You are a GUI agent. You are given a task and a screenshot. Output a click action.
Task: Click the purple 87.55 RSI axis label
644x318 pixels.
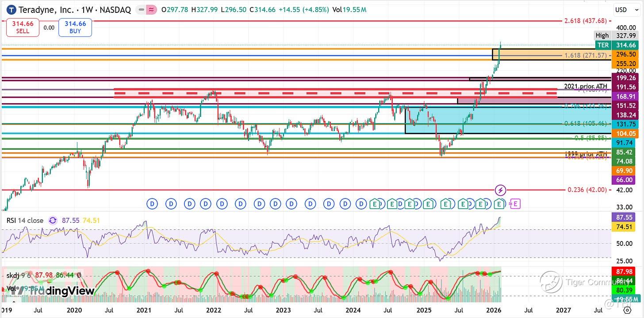[625, 217]
